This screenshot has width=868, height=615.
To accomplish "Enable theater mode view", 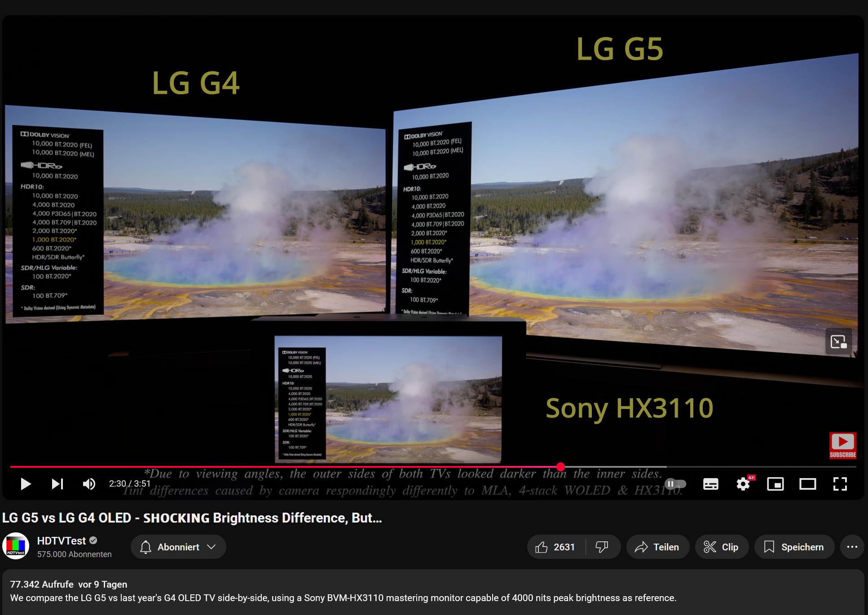I will (x=807, y=484).
